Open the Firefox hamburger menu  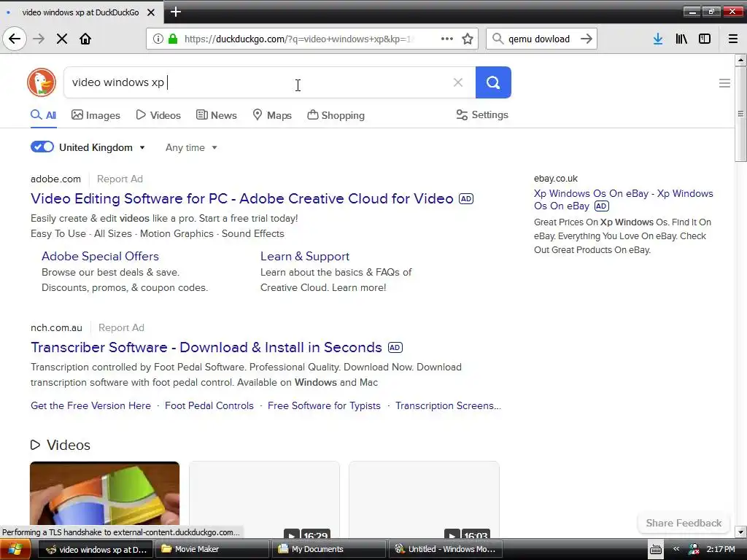pyautogui.click(x=733, y=39)
